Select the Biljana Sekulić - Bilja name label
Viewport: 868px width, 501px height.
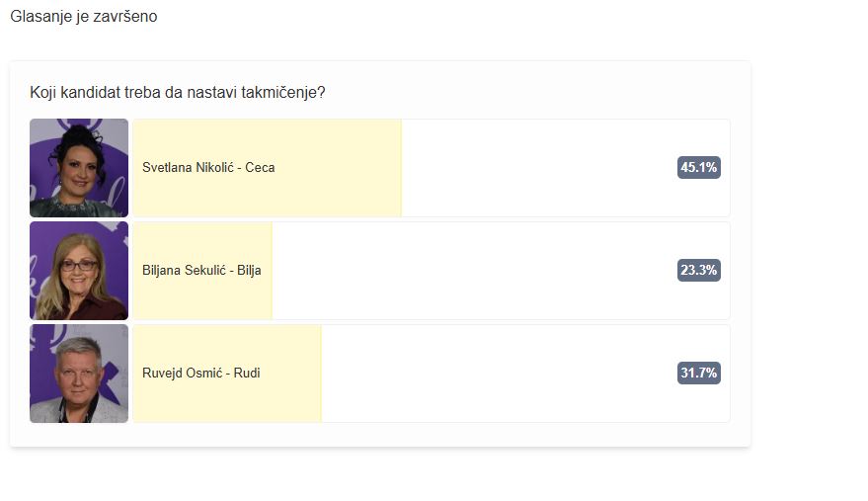(x=201, y=271)
